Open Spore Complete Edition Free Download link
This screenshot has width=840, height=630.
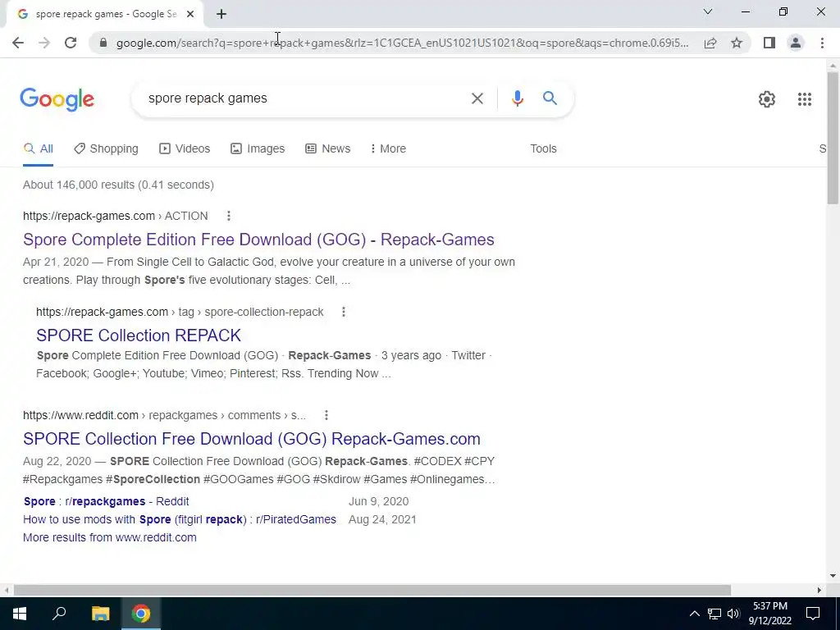pyautogui.click(x=258, y=240)
